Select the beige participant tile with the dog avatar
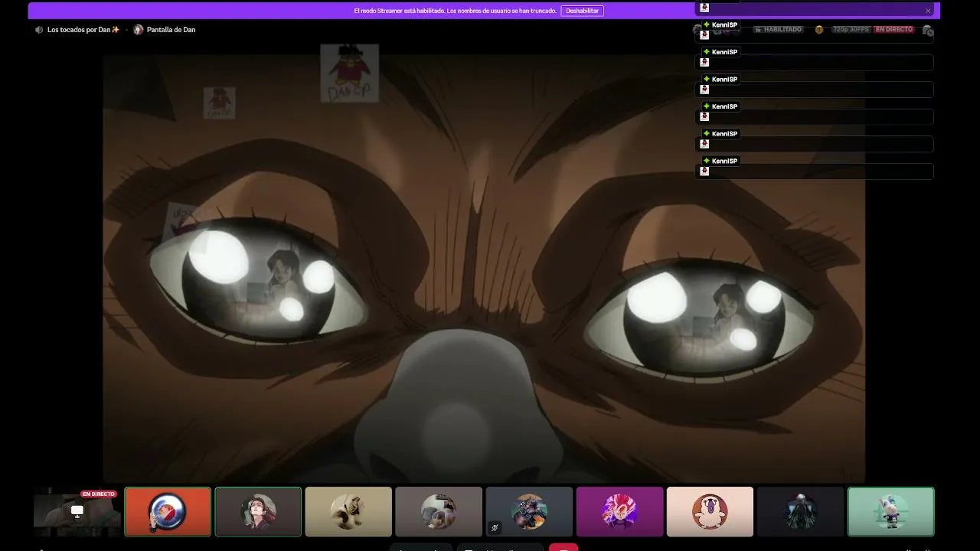 [348, 511]
